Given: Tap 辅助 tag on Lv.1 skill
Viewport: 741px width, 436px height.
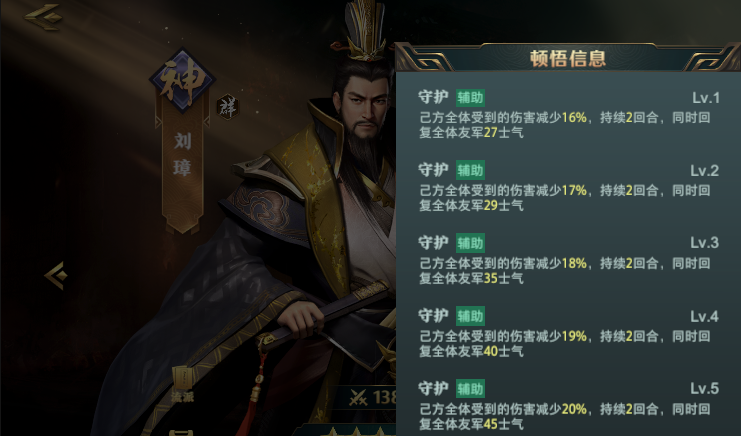Looking at the screenshot, I should [470, 98].
